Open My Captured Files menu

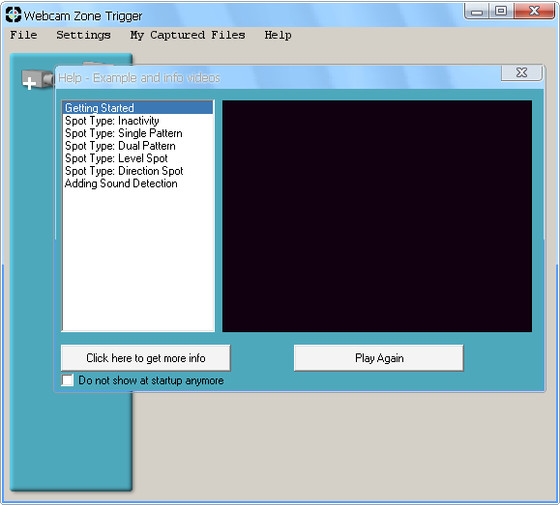point(188,35)
